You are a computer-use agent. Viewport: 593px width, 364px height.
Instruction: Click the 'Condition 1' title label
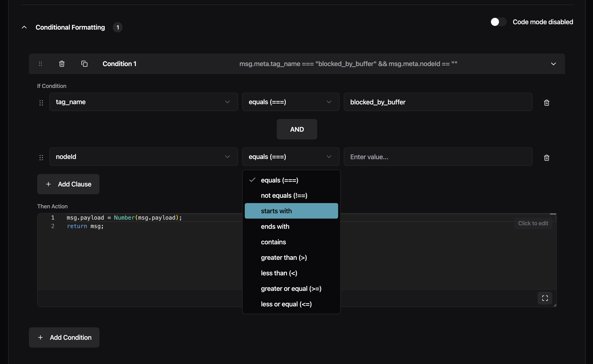coord(119,64)
